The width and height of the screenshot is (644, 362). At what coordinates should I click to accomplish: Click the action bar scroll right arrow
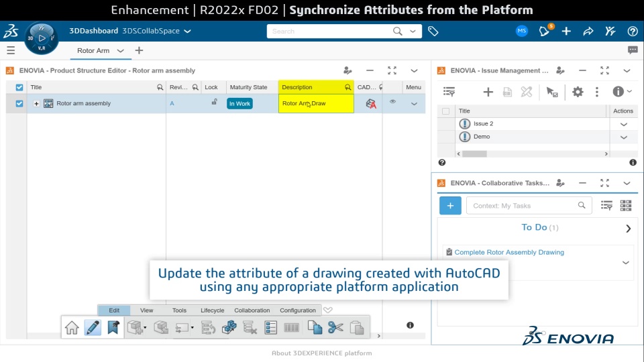(x=378, y=336)
